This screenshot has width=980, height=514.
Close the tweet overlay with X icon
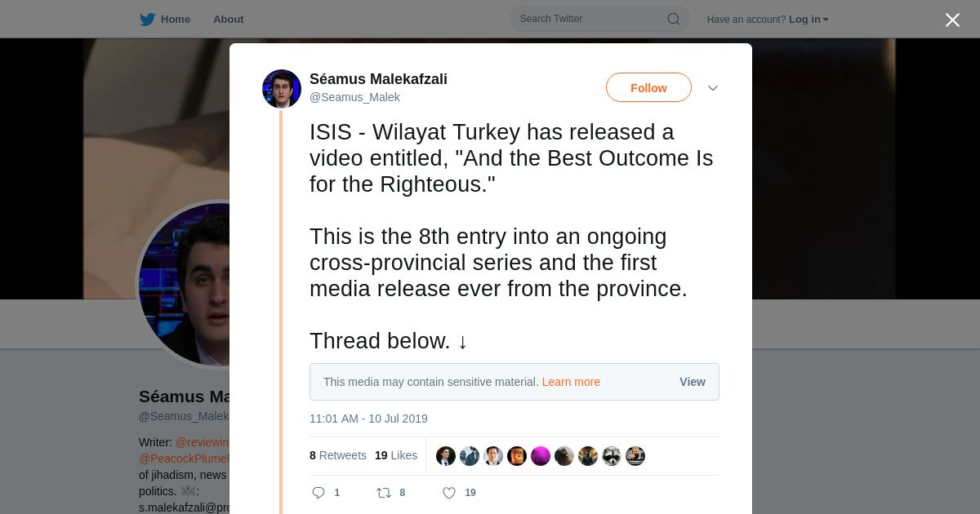click(952, 20)
